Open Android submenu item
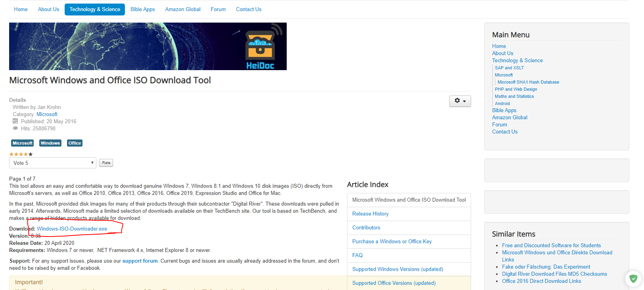644x290 pixels. (502, 103)
